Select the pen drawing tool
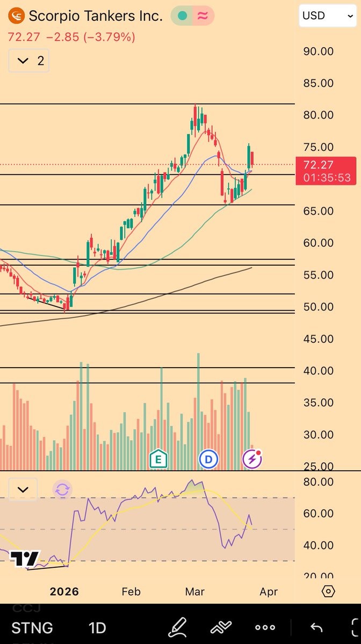Image resolution: width=361 pixels, height=644 pixels. 177,627
